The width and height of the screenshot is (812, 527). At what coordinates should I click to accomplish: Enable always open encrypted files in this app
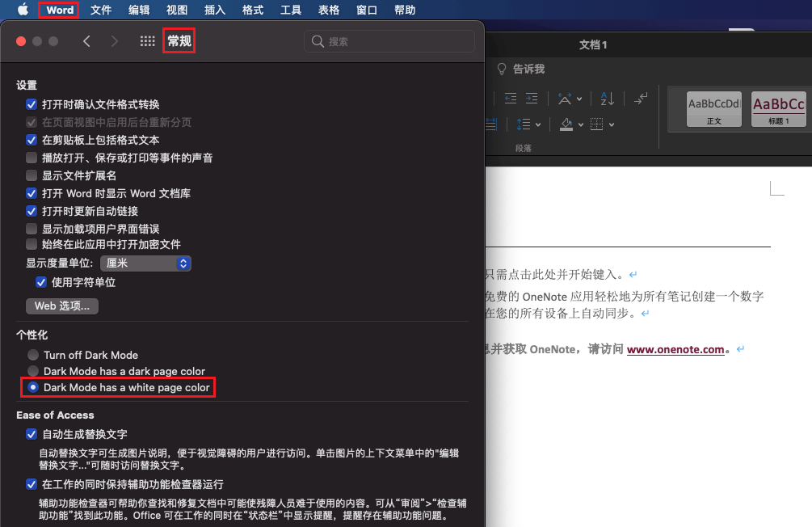(32, 244)
